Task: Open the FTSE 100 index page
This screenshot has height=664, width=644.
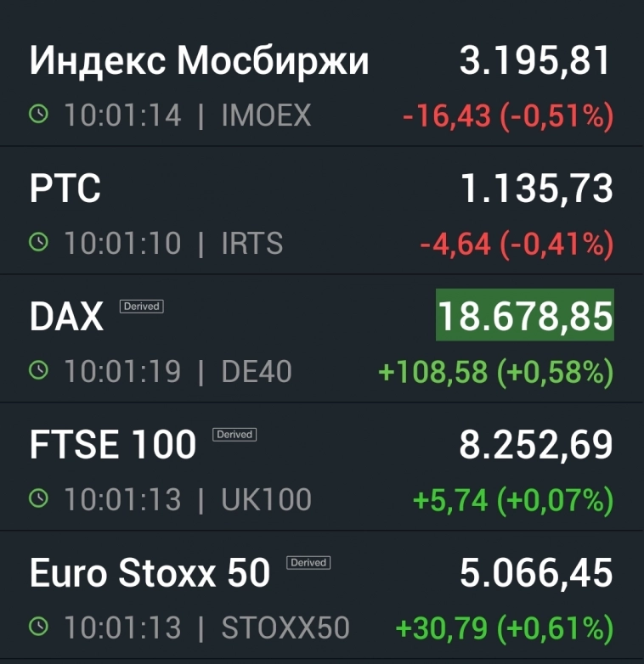Action: pos(113,445)
